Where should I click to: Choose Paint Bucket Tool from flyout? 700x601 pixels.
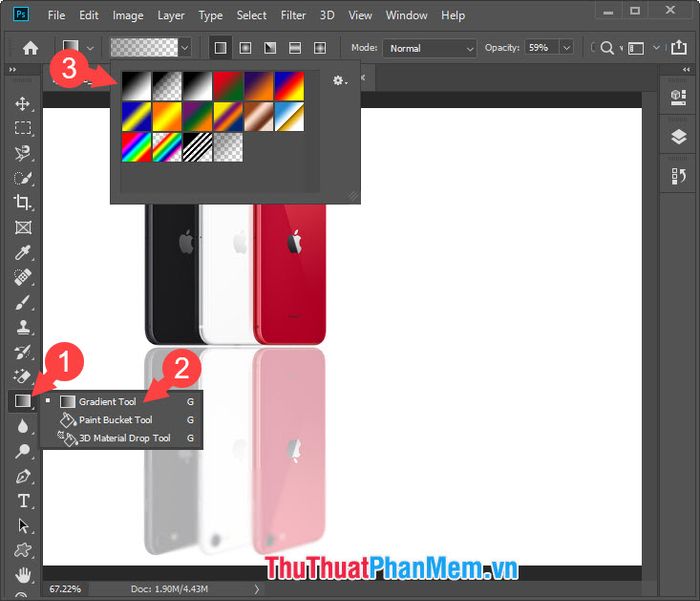(x=121, y=420)
